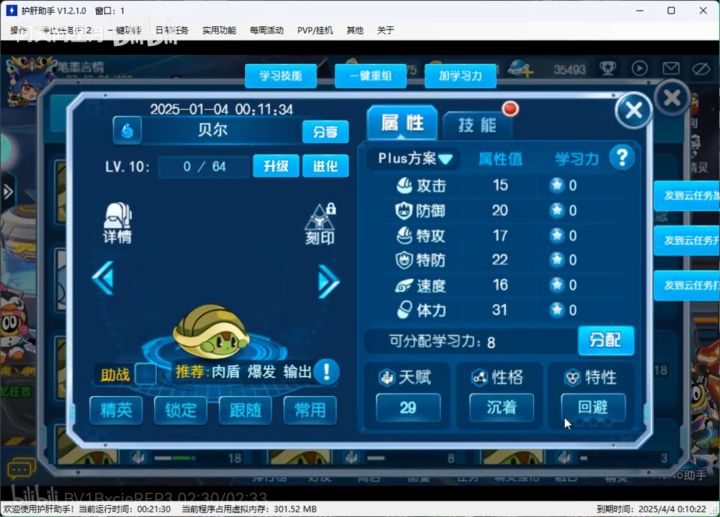Click the 分配 allocate button
This screenshot has height=517, width=720.
click(606, 340)
